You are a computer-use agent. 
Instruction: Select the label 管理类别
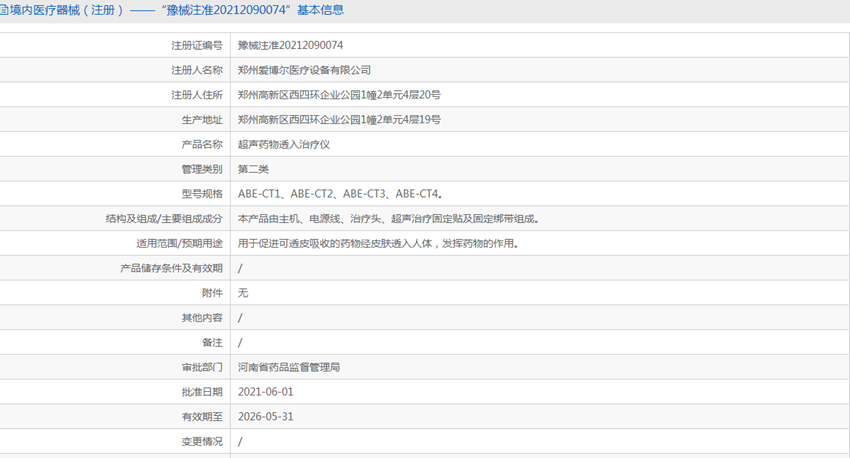click(x=202, y=170)
